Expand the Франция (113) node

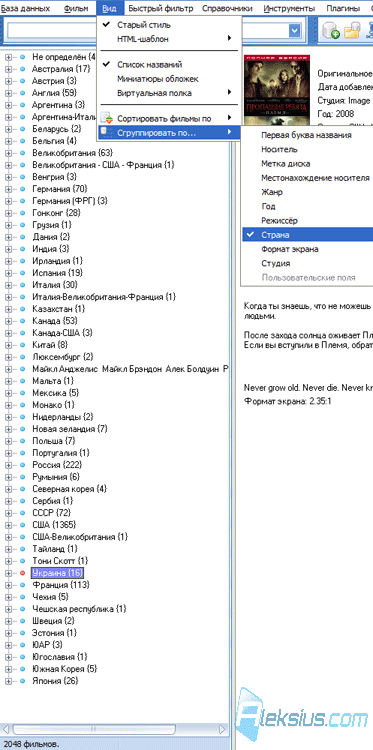click(x=8, y=585)
